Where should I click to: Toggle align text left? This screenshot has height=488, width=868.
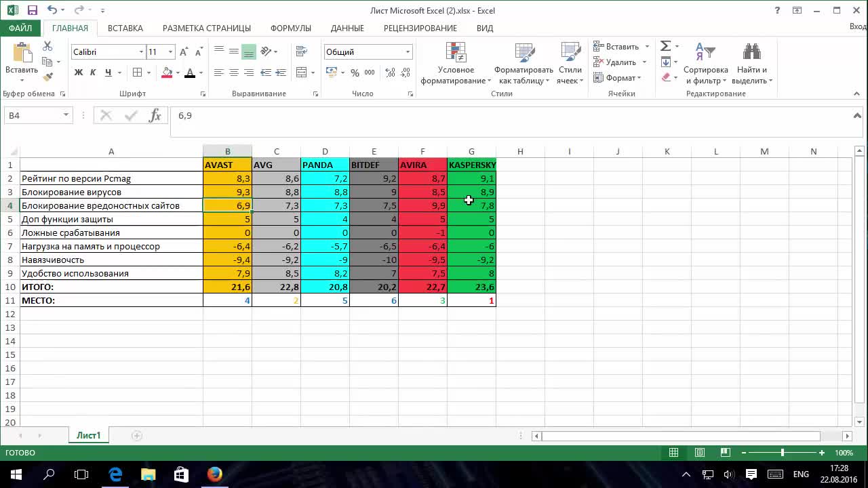click(219, 73)
